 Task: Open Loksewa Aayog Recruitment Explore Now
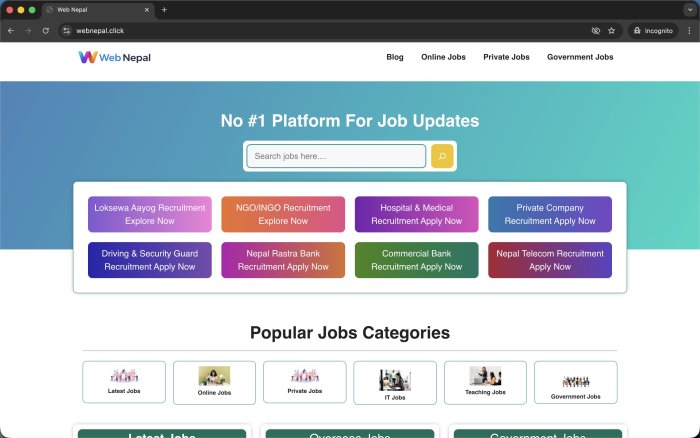coord(150,214)
